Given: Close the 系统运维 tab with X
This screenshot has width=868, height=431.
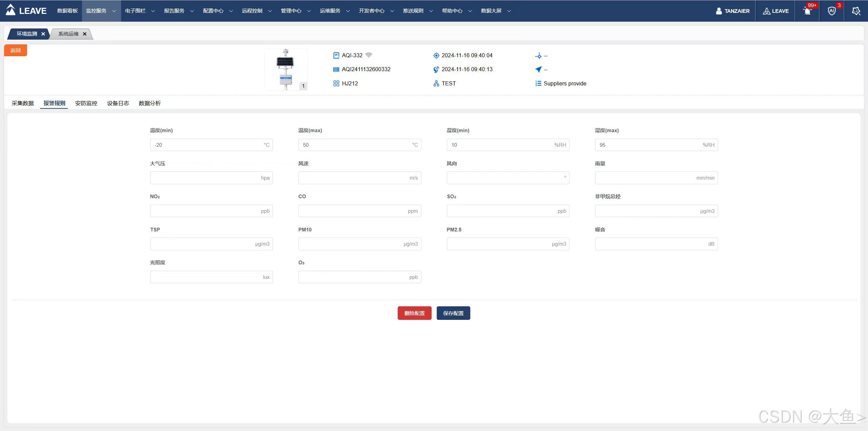Looking at the screenshot, I should (x=85, y=34).
